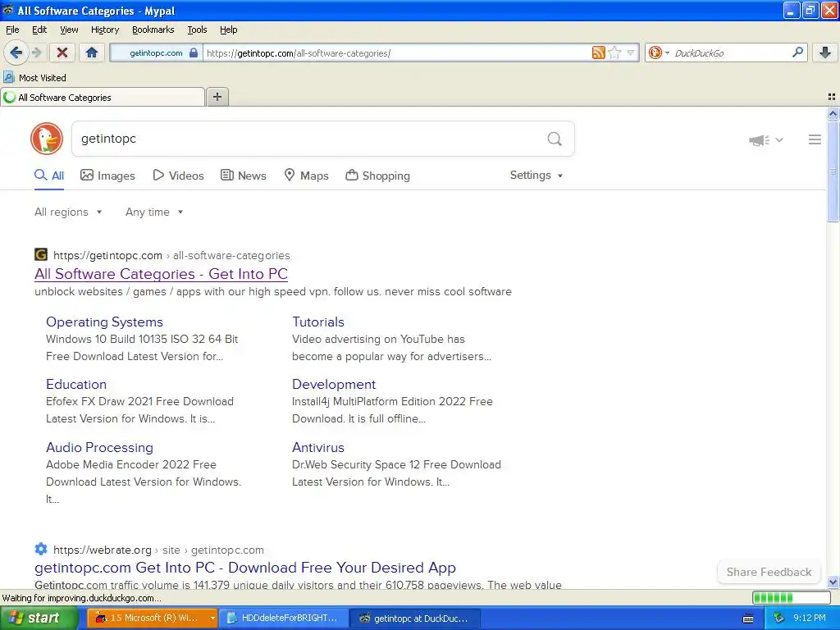Image resolution: width=840 pixels, height=630 pixels.
Task: Switch to HDDdeleteForBRIGHT taskbar window
Action: [284, 619]
